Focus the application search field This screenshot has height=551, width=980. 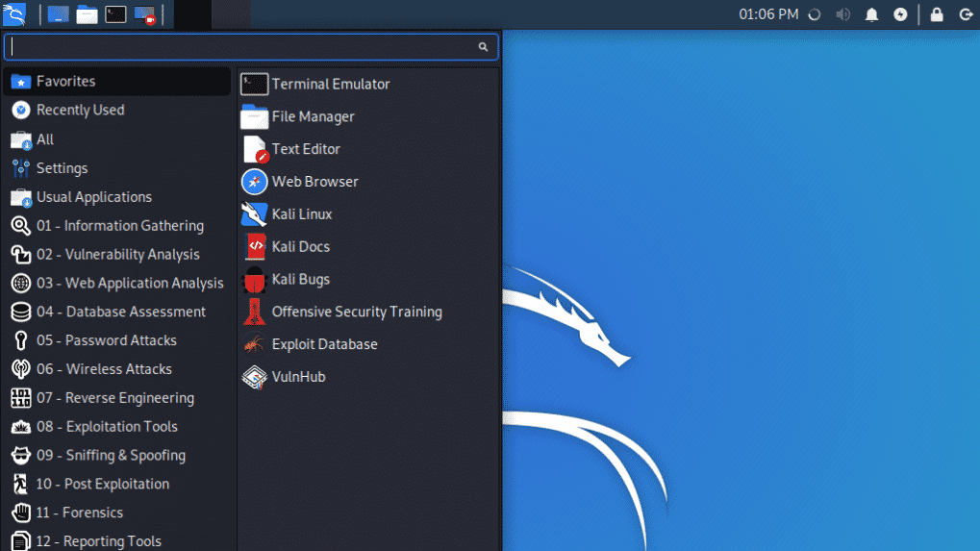click(251, 47)
